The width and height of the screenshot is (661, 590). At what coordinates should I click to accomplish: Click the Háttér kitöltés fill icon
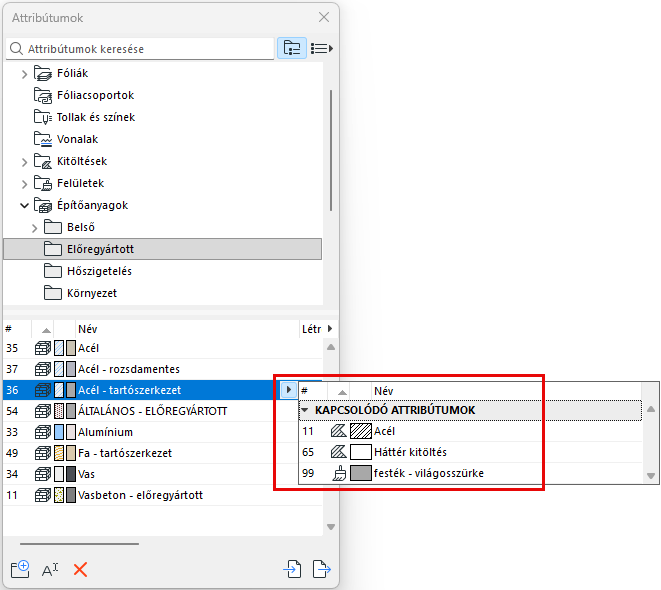click(x=338, y=452)
